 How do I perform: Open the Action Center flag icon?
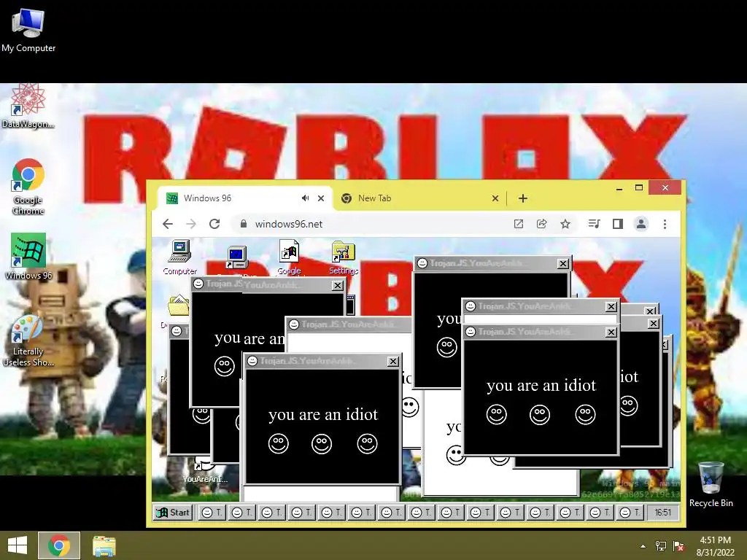pyautogui.click(x=678, y=546)
